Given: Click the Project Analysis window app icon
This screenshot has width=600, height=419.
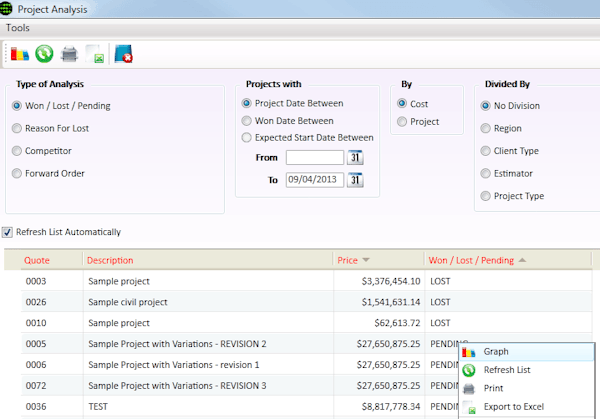Looking at the screenshot, I should click(x=6, y=9).
